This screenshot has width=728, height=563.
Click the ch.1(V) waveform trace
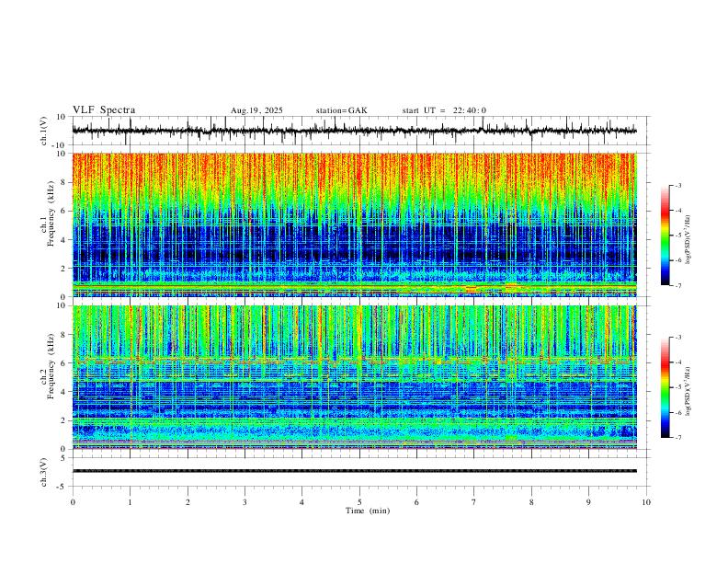(354, 131)
